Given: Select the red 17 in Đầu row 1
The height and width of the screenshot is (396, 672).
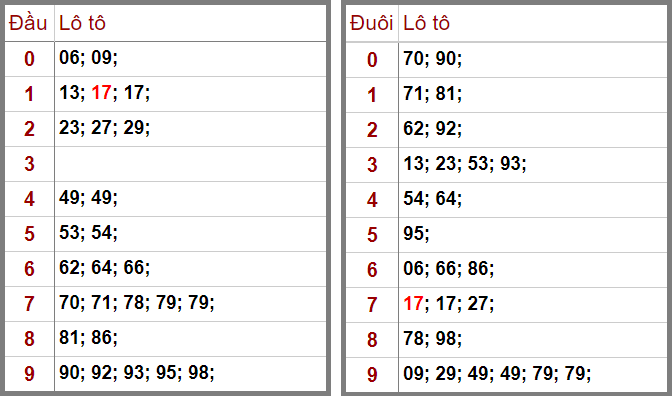Looking at the screenshot, I should coord(102,93).
